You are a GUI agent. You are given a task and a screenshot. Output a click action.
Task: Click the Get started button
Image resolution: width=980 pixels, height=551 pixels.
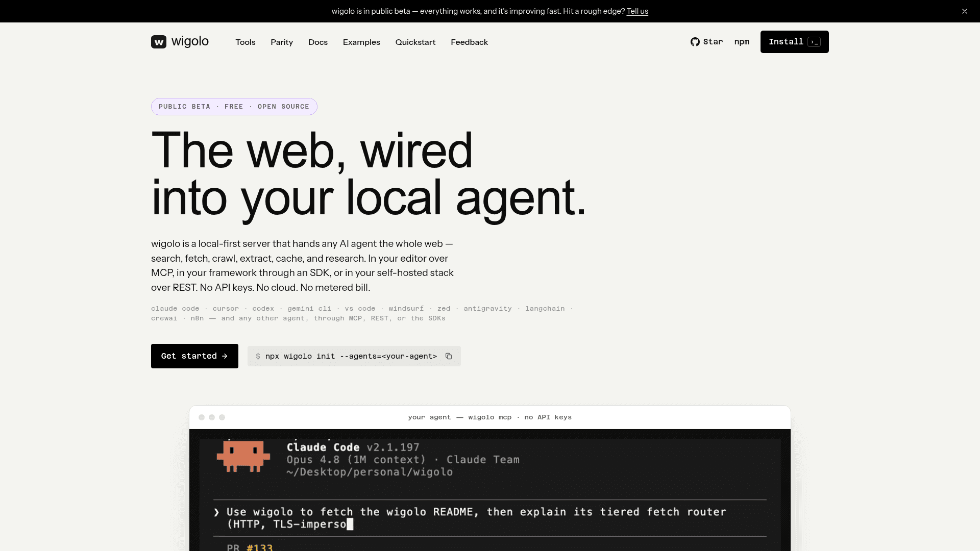[x=194, y=356]
